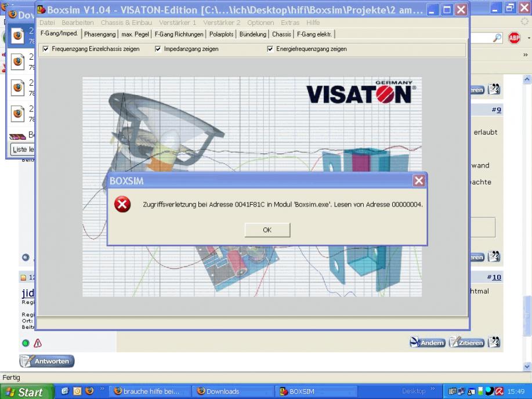
Task: Switch to the Phasengang tab
Action: click(x=100, y=34)
